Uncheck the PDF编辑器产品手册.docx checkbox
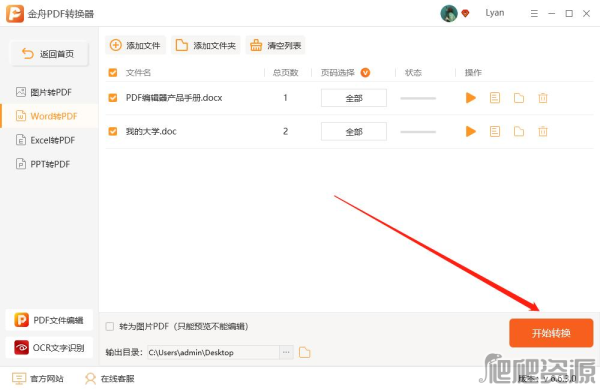 (112, 98)
